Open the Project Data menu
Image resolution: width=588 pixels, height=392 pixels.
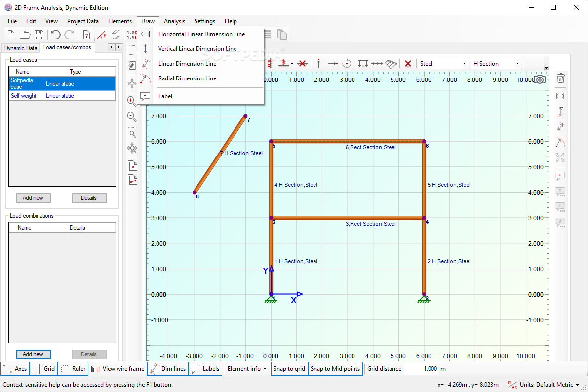pyautogui.click(x=83, y=21)
